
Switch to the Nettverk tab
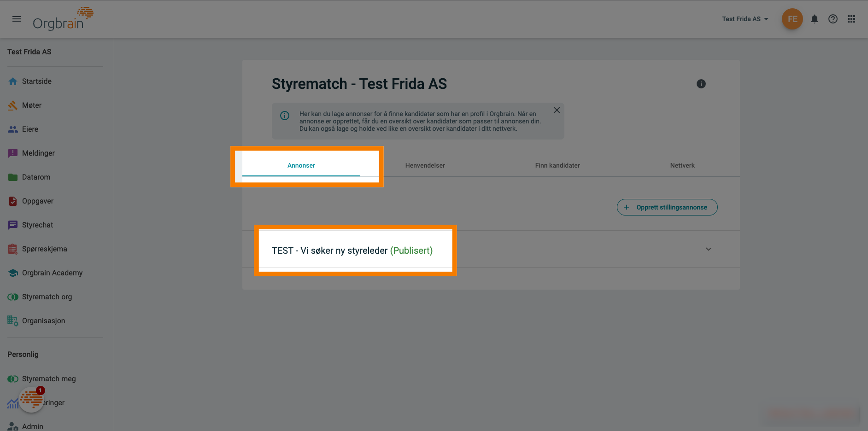tap(682, 165)
